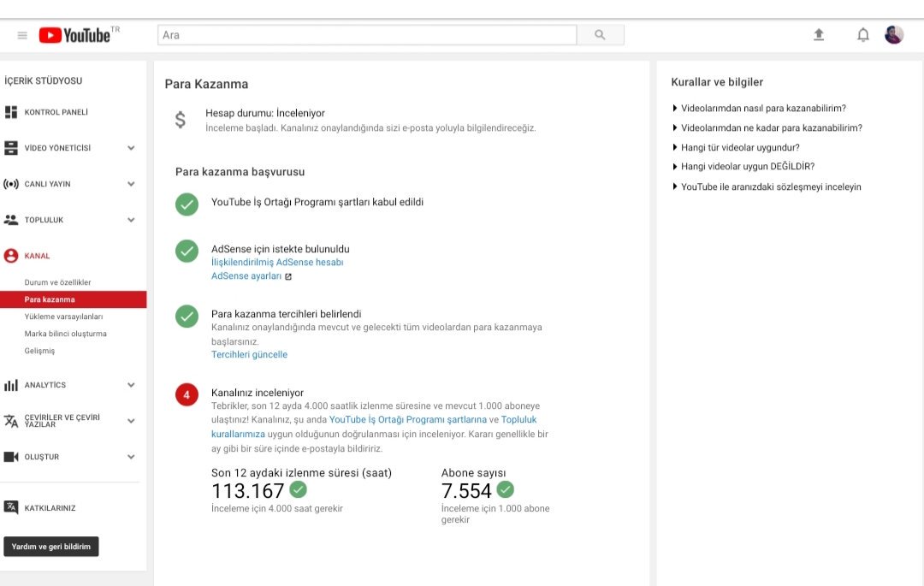924x586 pixels.
Task: Open AdSense ayarları link
Action: point(246,275)
